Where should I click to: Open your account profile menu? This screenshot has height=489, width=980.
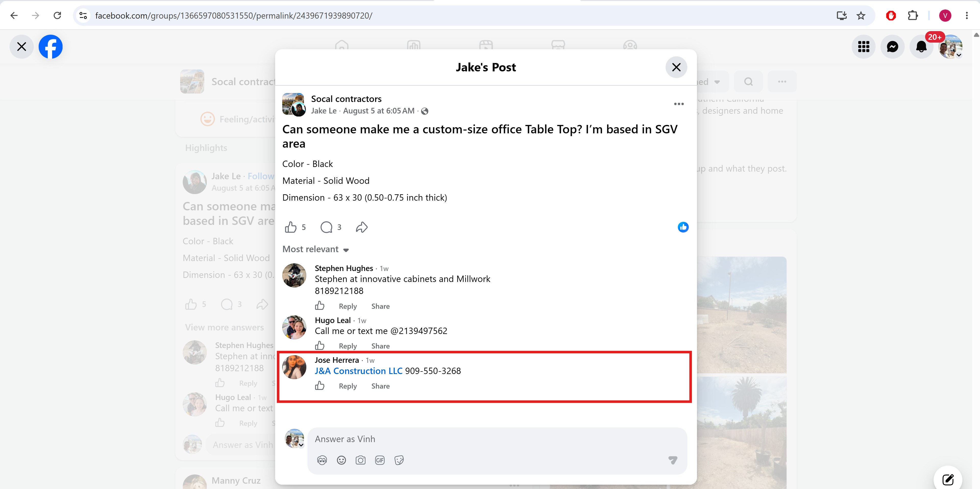pyautogui.click(x=950, y=47)
